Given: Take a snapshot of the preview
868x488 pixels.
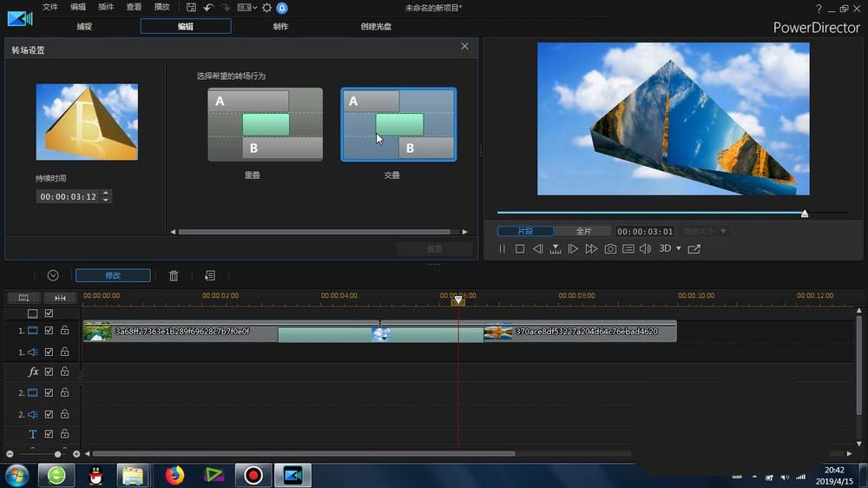Looking at the screenshot, I should (610, 248).
